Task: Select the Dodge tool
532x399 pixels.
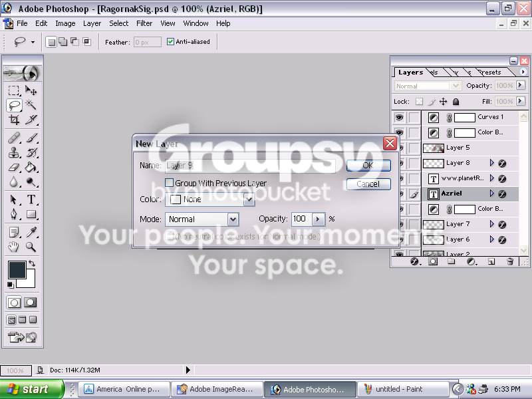Action: click(31, 182)
